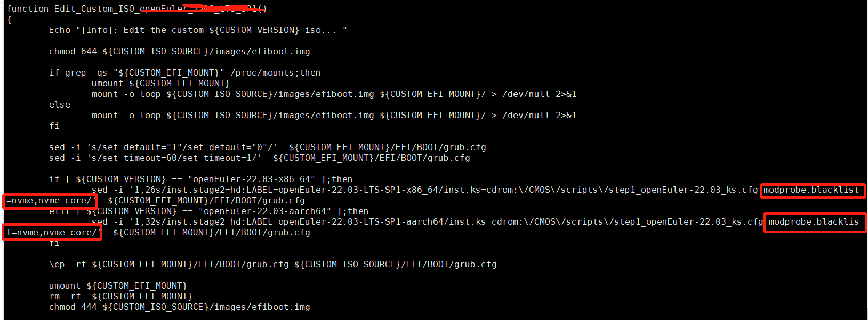Click the mount command directly below else
This screenshot has height=320, width=868.
click(x=334, y=116)
